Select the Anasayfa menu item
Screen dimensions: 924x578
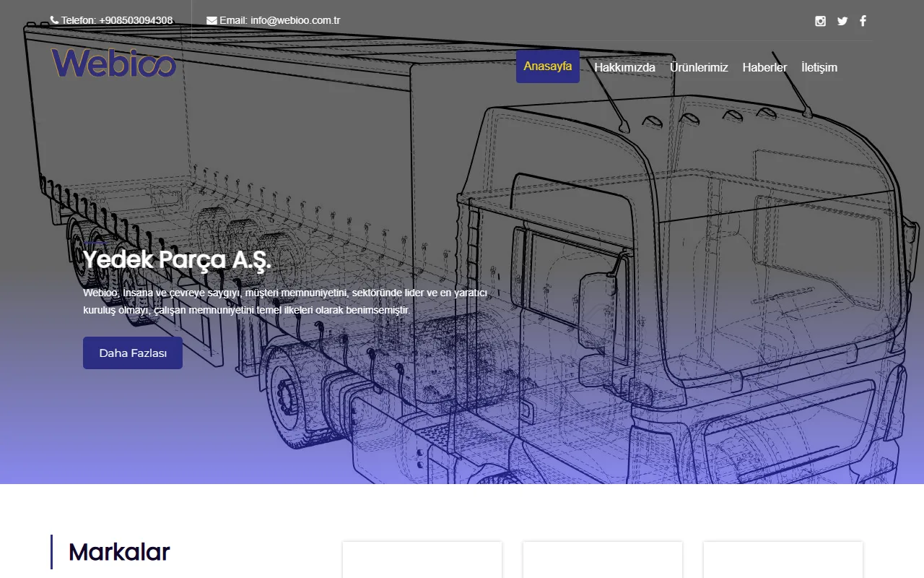[548, 66]
